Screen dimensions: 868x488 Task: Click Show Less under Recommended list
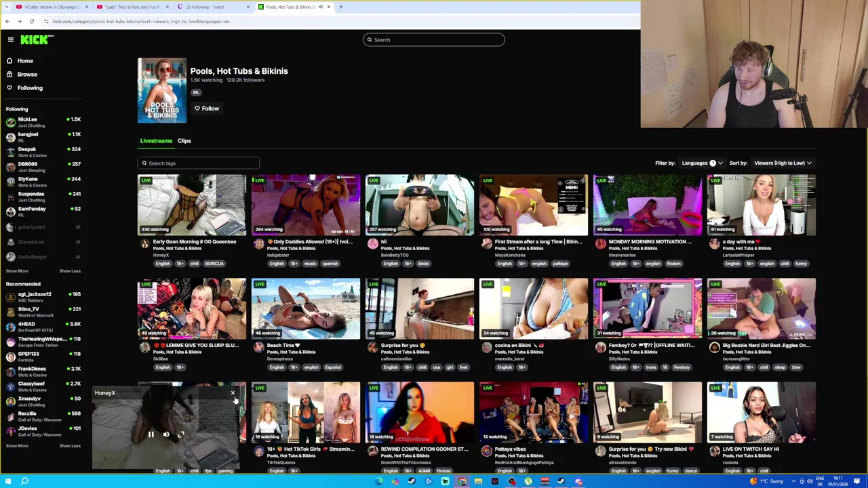coord(70,446)
